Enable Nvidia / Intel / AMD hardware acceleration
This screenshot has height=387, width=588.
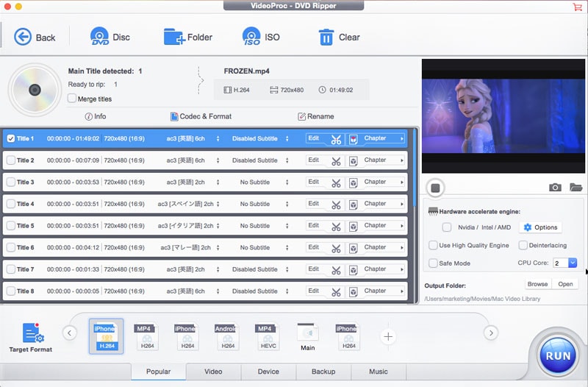coord(447,227)
